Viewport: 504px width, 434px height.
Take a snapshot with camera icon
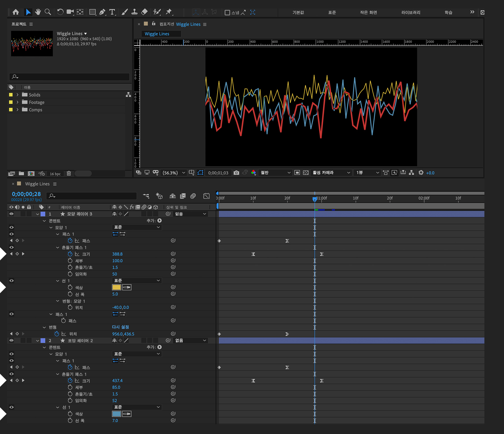click(x=236, y=173)
